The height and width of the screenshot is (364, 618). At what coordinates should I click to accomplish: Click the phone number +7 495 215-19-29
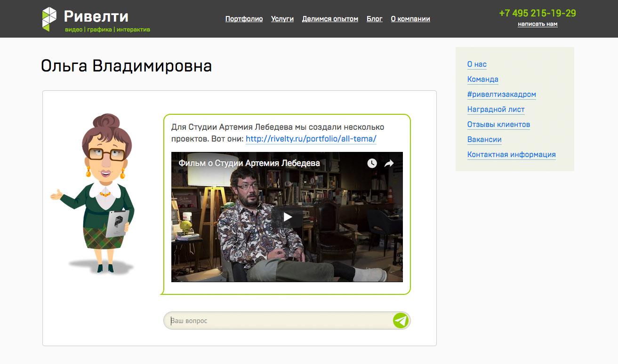[x=538, y=13]
